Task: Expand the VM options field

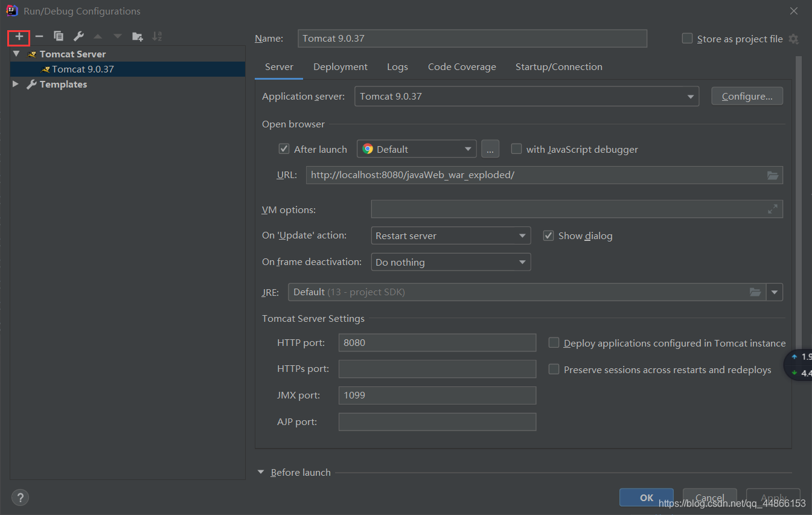Action: (x=773, y=210)
